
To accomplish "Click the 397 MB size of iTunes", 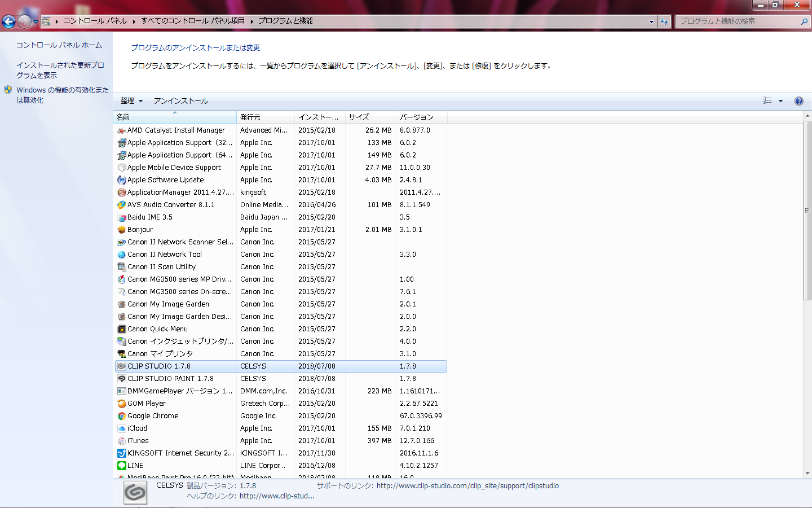I will point(379,441).
